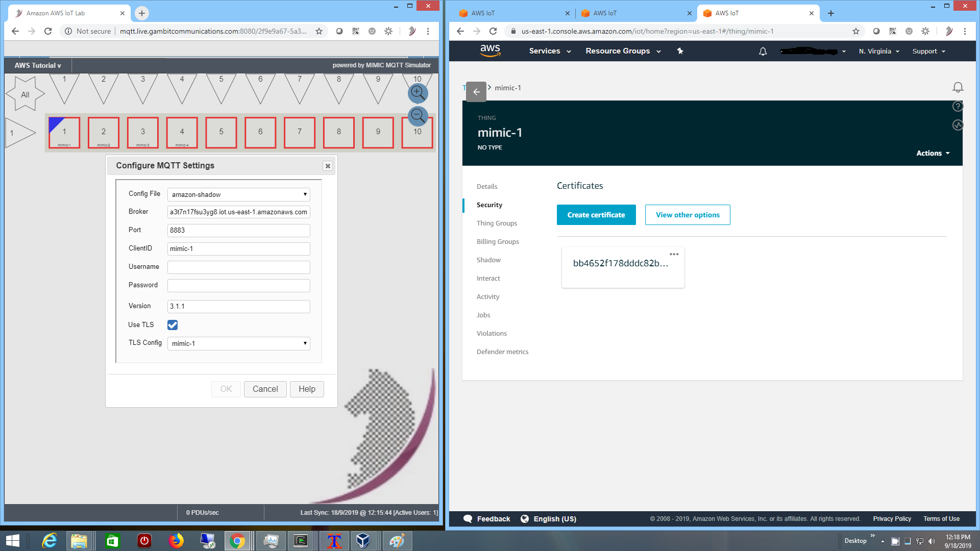Reload the AWS console page
This screenshot has height=551, width=980.
(493, 31)
